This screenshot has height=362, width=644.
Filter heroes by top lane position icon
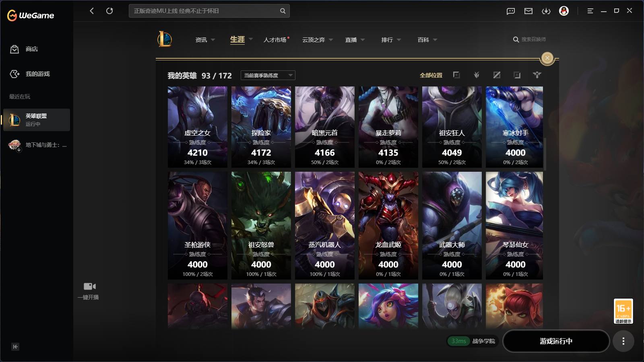456,75
